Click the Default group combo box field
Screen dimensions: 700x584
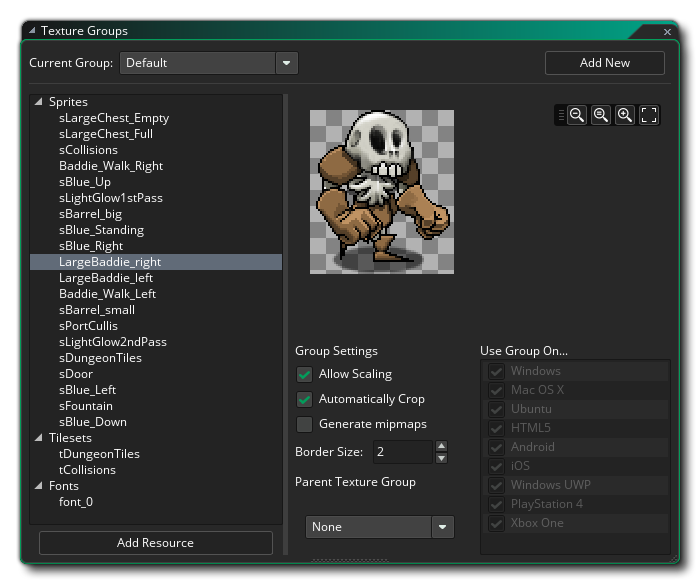[x=198, y=63]
